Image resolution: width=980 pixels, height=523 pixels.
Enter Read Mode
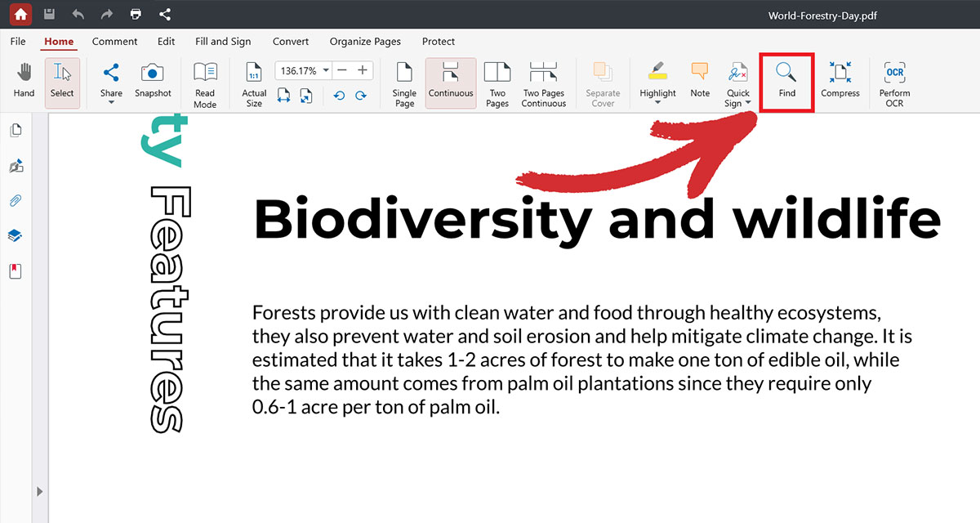[205, 83]
